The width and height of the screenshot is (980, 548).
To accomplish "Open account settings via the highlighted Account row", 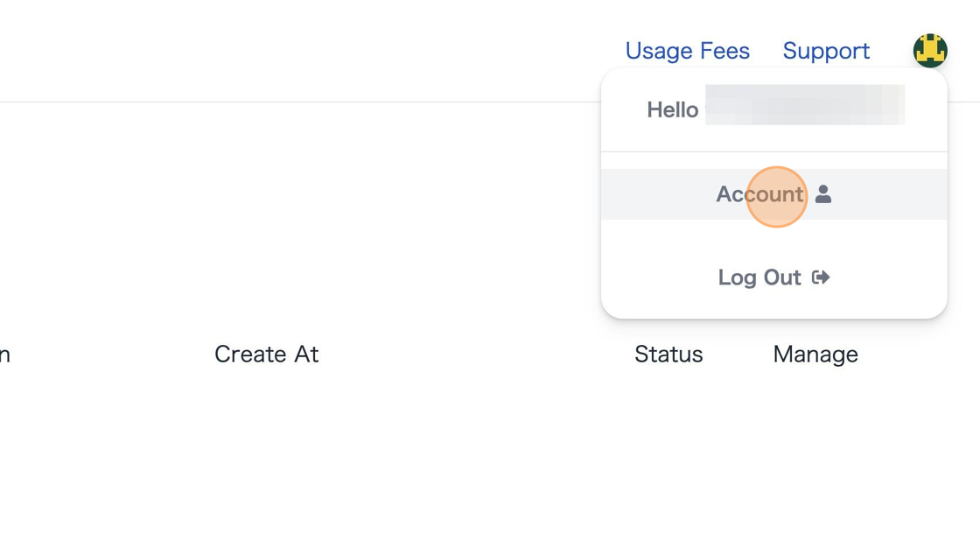I will (x=773, y=194).
